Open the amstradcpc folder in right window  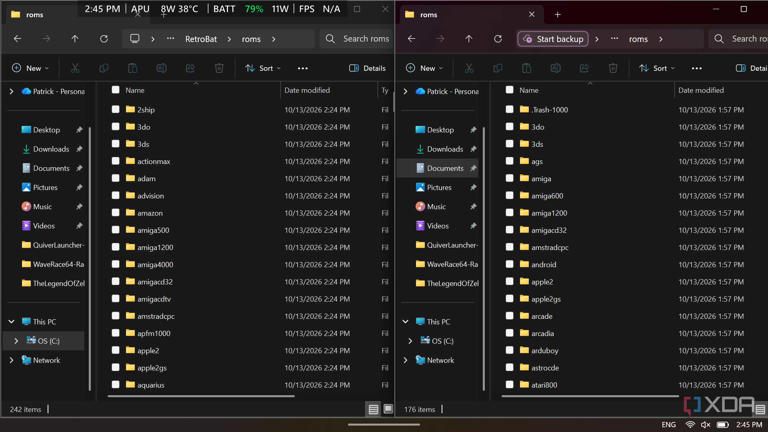tap(550, 247)
